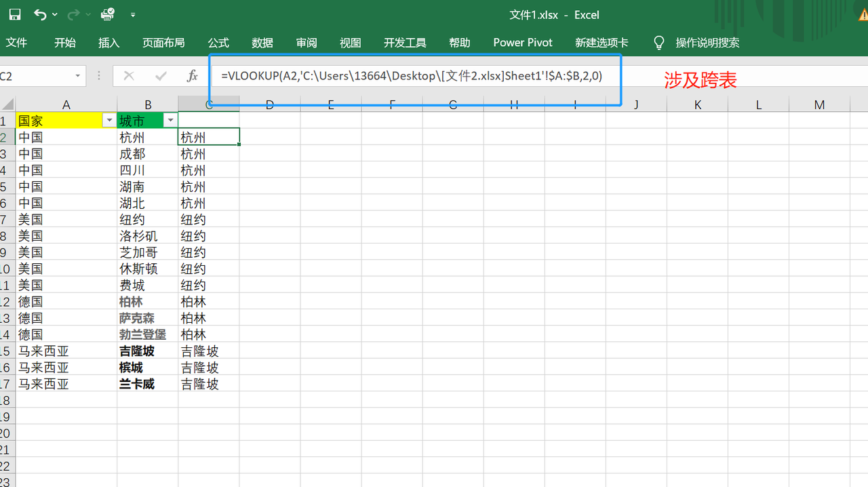
Task: Click the VLOOKUP formula input field
Action: click(x=414, y=76)
